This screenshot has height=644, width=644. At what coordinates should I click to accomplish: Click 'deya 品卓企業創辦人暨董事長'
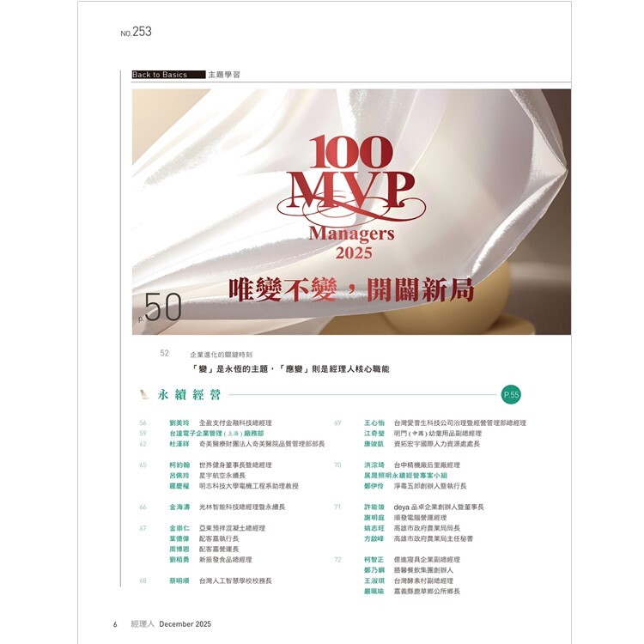(x=439, y=507)
